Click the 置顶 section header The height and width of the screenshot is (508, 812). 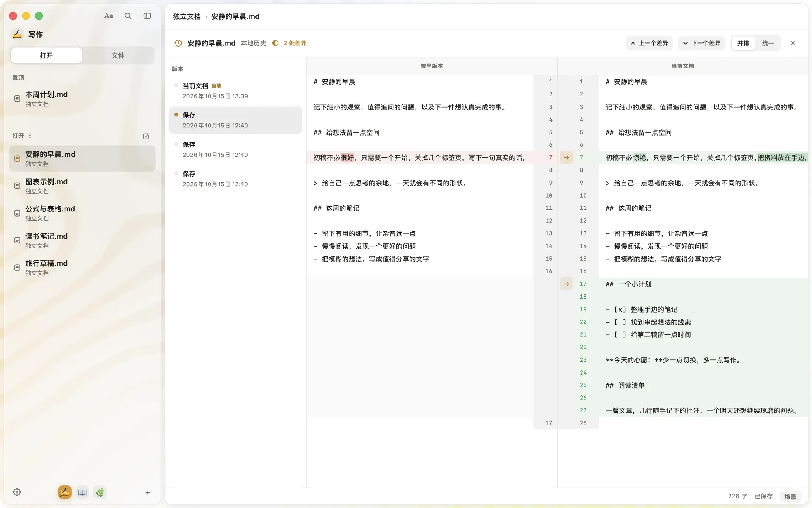pos(18,78)
